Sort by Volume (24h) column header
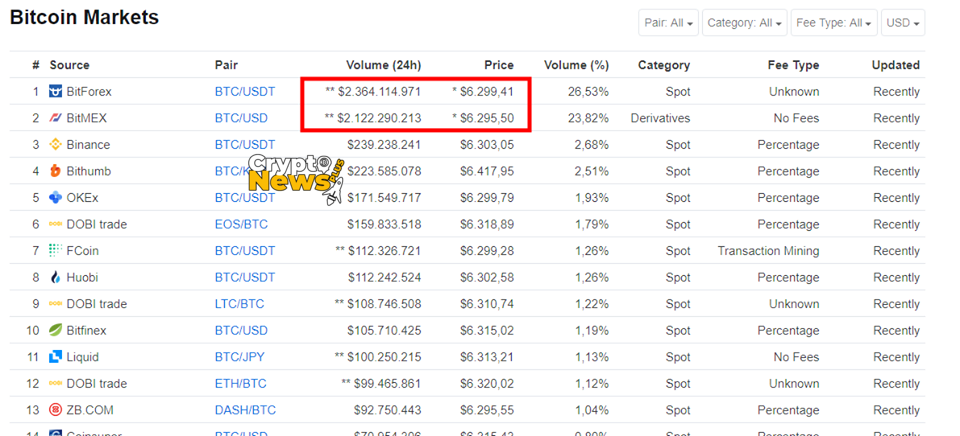Image resolution: width=960 pixels, height=436 pixels. coord(383,65)
